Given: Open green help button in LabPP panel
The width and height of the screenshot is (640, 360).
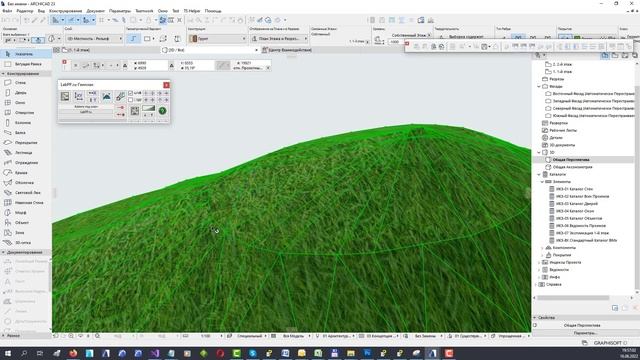Looking at the screenshot, I should click(x=162, y=111).
